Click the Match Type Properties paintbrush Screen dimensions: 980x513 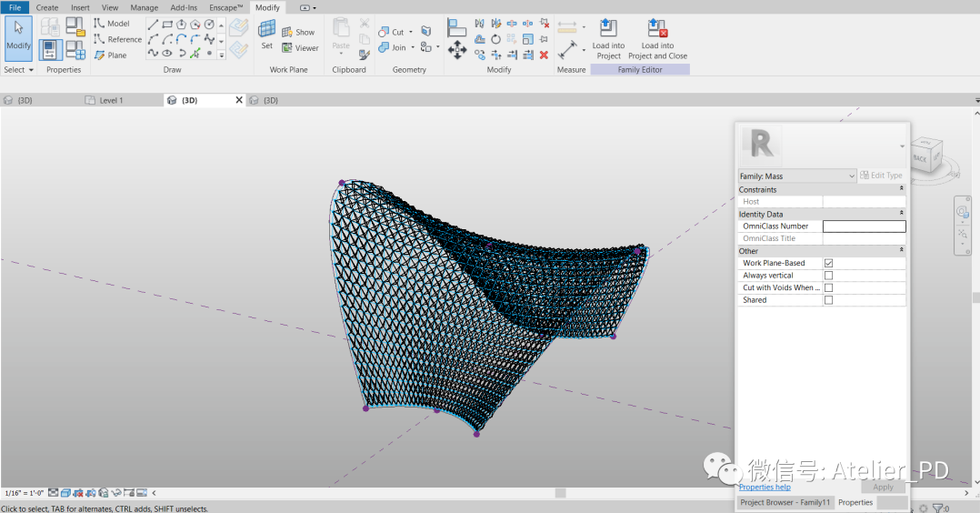(x=365, y=55)
